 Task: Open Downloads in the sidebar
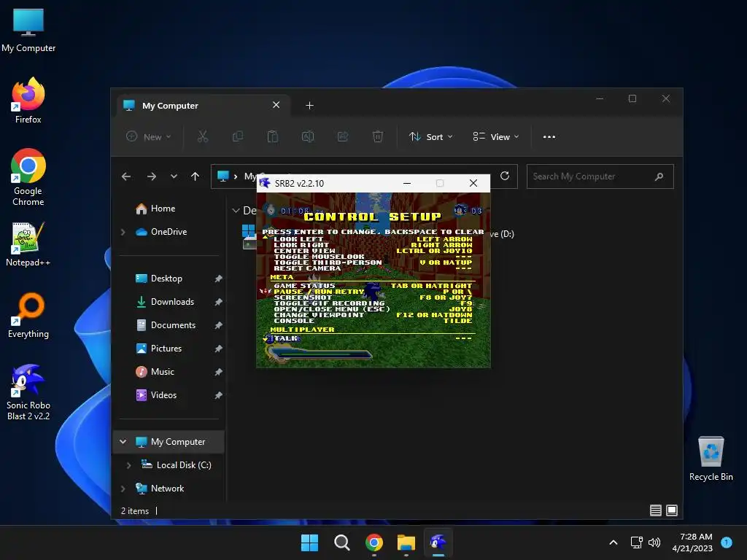[x=165, y=302]
